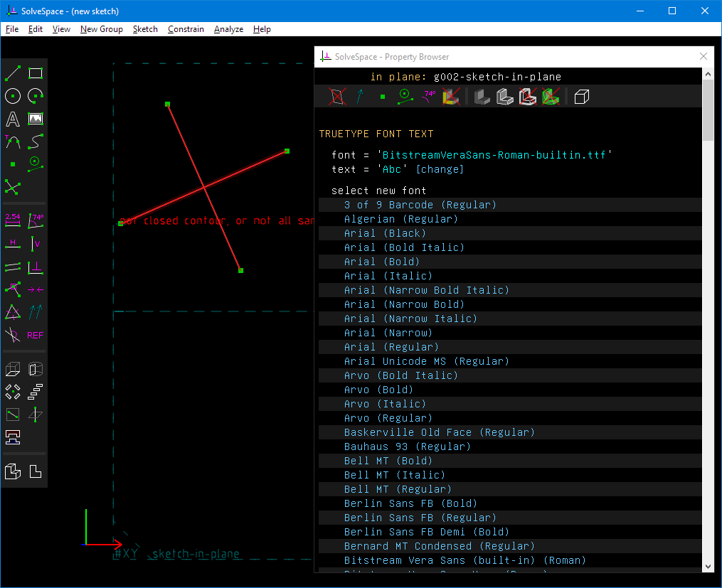Apply the Perpendicular constraint
The width and height of the screenshot is (722, 588).
35,267
